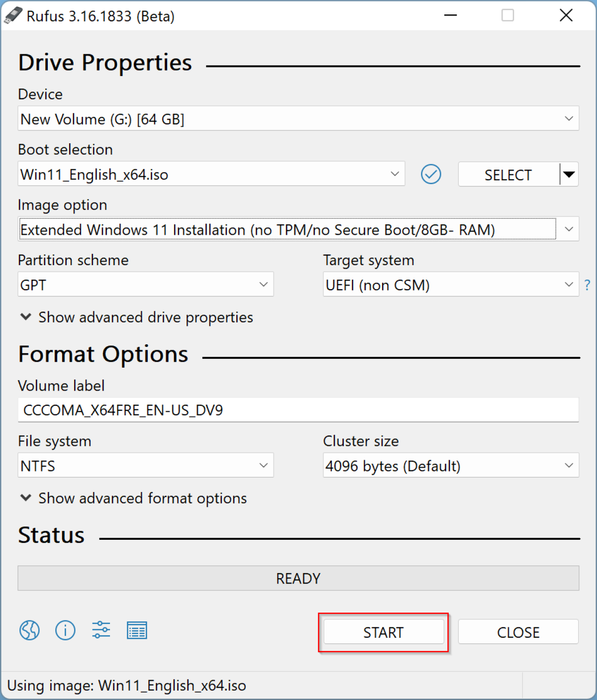597x700 pixels.
Task: Open the Cluster size dropdown
Action: [x=451, y=466]
